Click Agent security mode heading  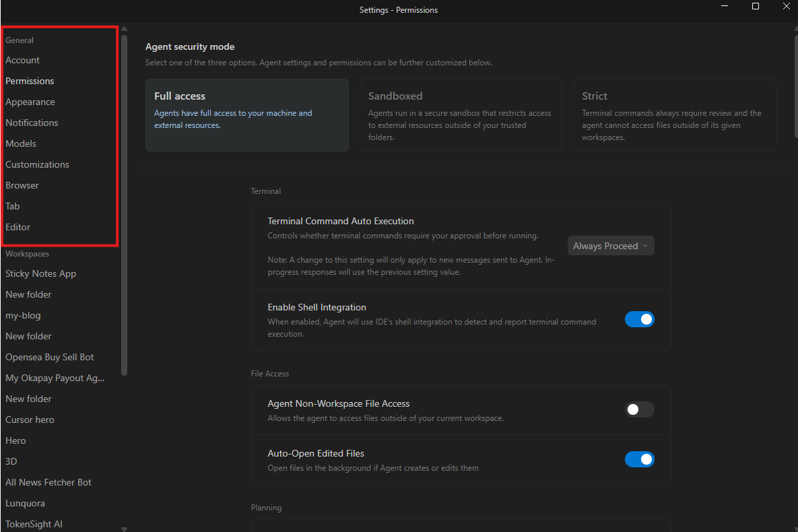click(x=190, y=47)
